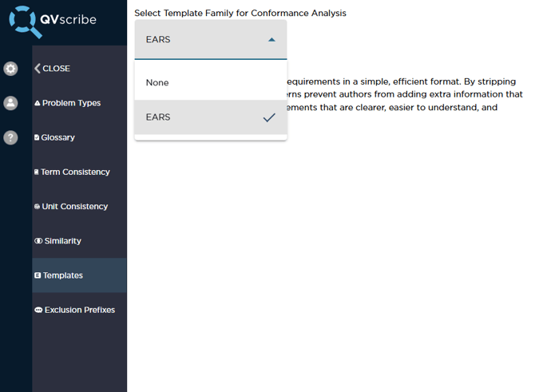Viewport: 535px width, 392px height.
Task: Click the Select Template Family heading text
Action: coord(240,14)
